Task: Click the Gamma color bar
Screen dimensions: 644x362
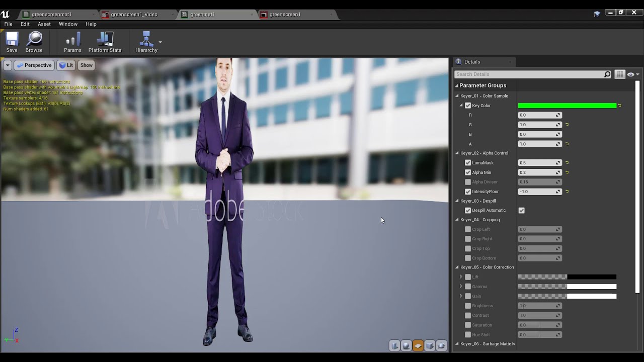Action: click(x=567, y=287)
